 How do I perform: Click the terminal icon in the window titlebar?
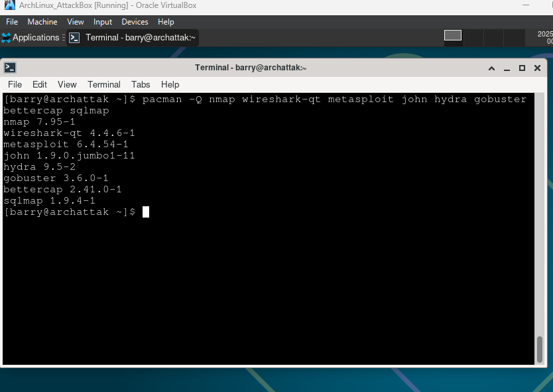[10, 68]
